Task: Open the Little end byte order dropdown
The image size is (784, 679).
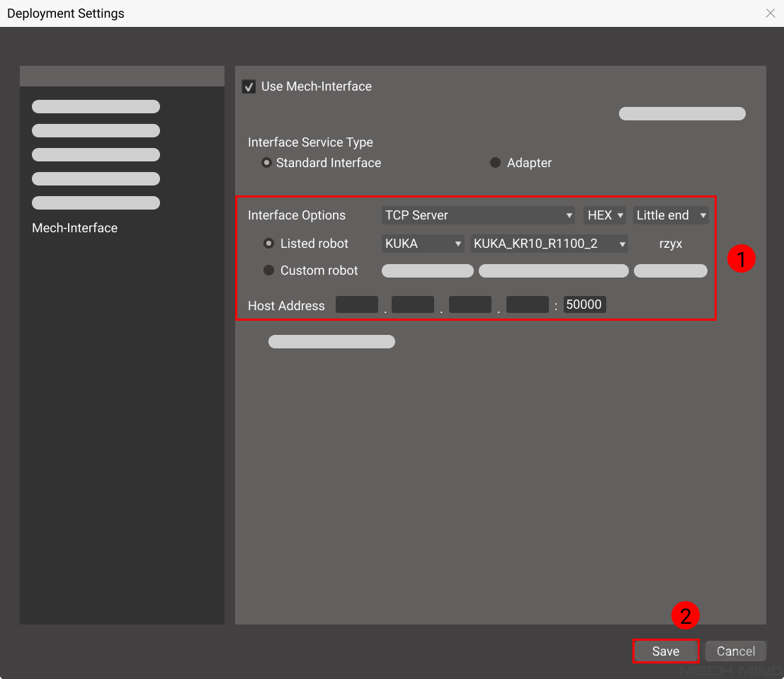Action: point(671,215)
